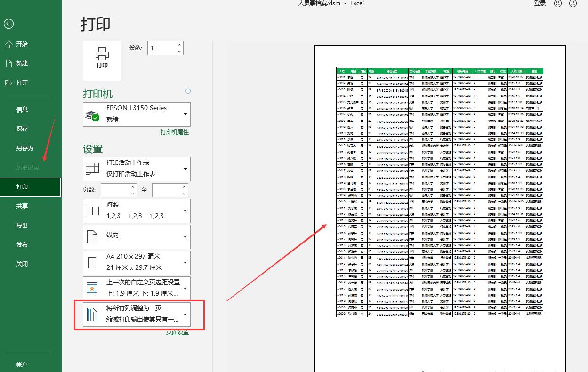Open the A4 210 x 297 paper size dropdown

(137, 262)
